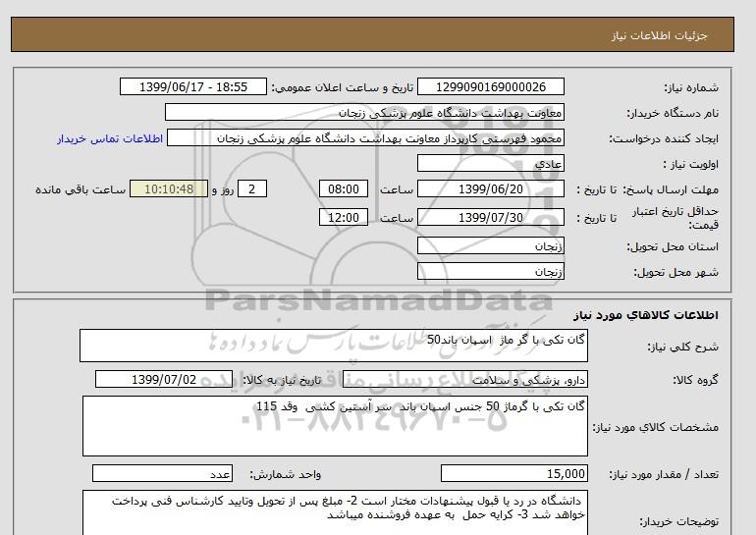Viewport: 756px width, 535px height.
Task: Click the نام دستگاه خریدار field
Action: [364, 112]
